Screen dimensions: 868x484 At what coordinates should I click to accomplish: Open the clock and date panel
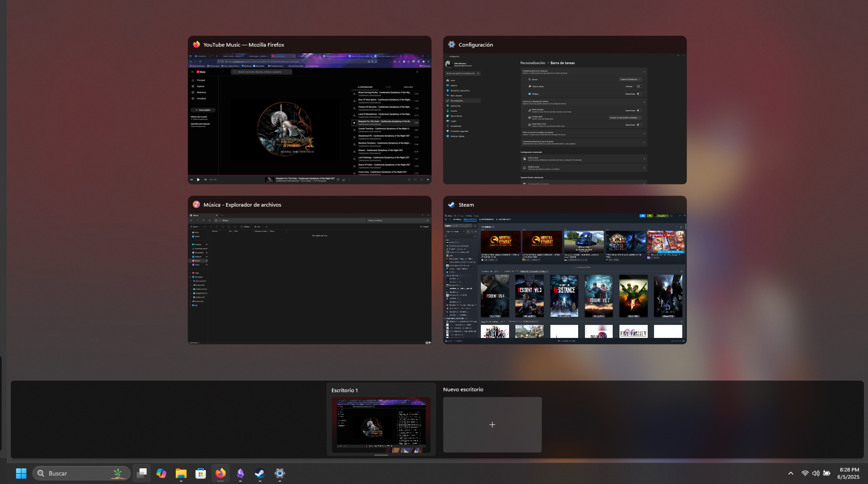coord(848,473)
